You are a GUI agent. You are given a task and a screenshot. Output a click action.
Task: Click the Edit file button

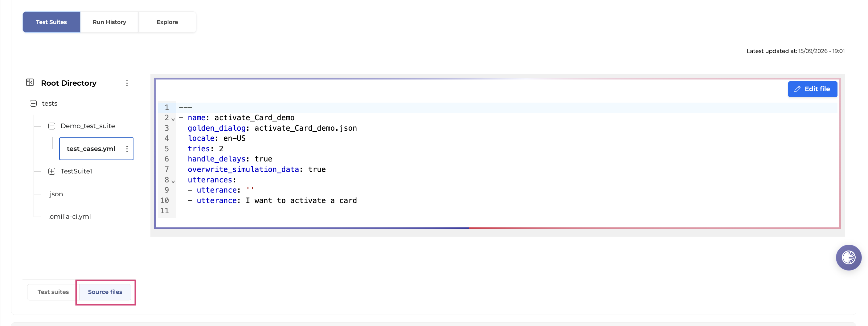pyautogui.click(x=813, y=89)
